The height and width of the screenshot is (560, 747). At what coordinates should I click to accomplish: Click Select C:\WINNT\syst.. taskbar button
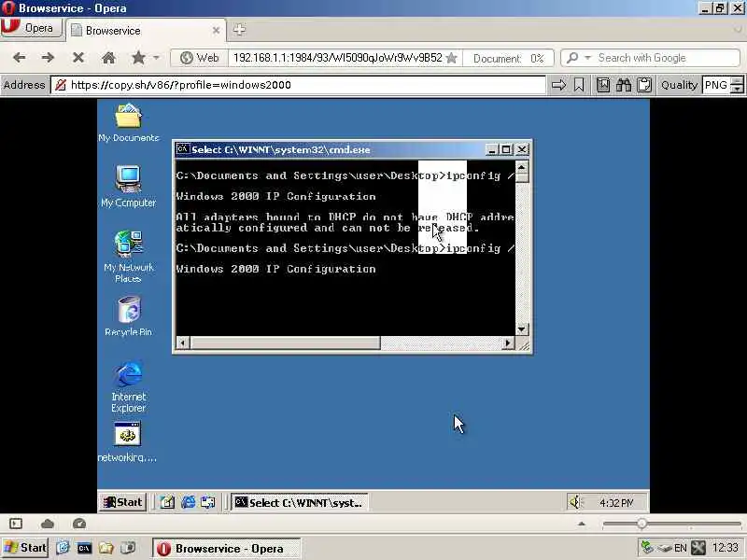point(299,502)
